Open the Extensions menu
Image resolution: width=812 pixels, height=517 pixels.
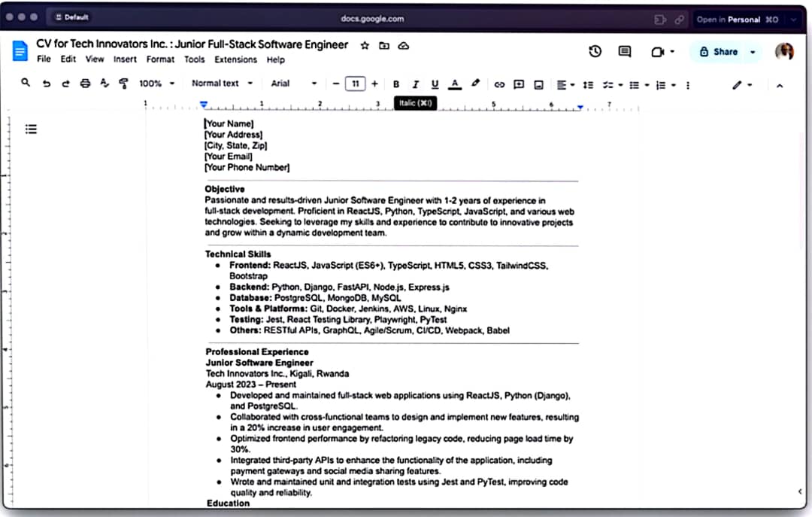tap(235, 59)
